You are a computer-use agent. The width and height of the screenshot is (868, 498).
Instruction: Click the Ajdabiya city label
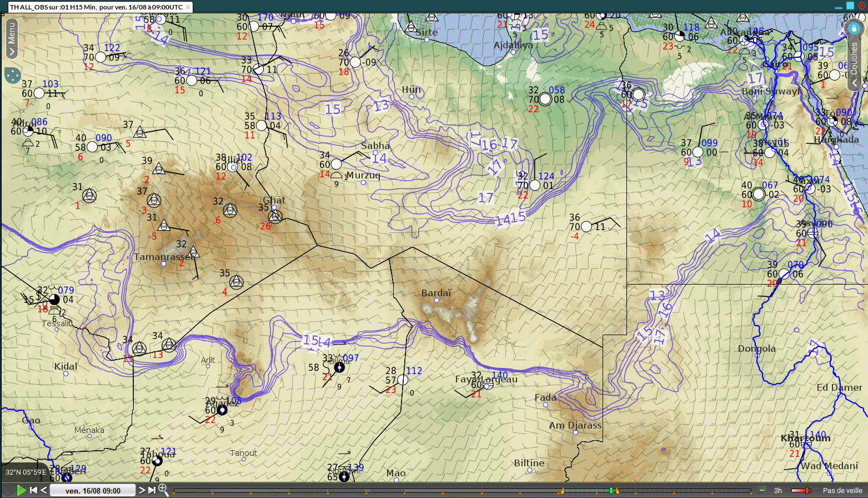514,45
